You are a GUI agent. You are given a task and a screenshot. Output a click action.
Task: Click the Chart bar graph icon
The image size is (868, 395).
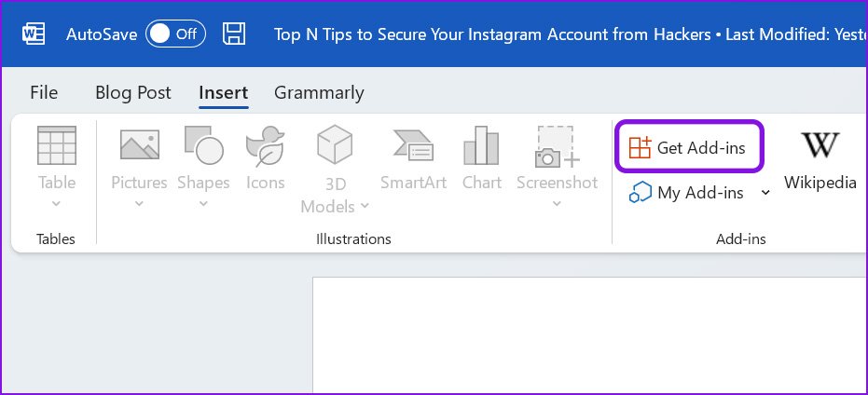(481, 145)
